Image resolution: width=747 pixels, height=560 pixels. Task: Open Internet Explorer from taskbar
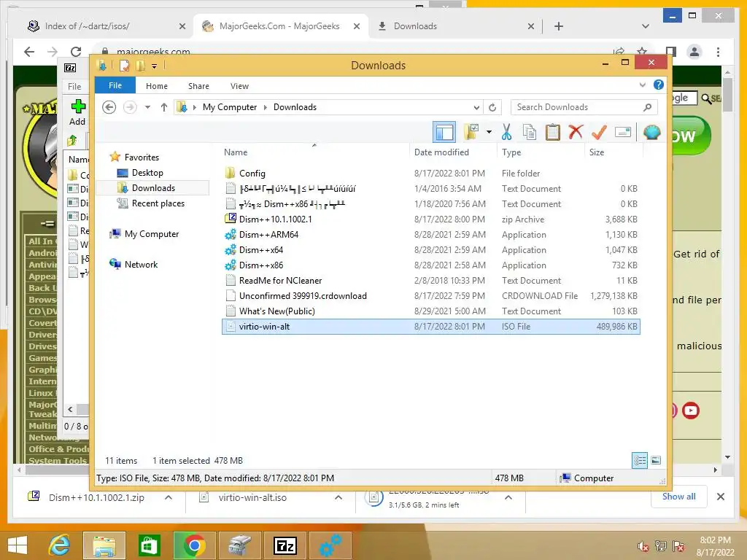(60, 545)
